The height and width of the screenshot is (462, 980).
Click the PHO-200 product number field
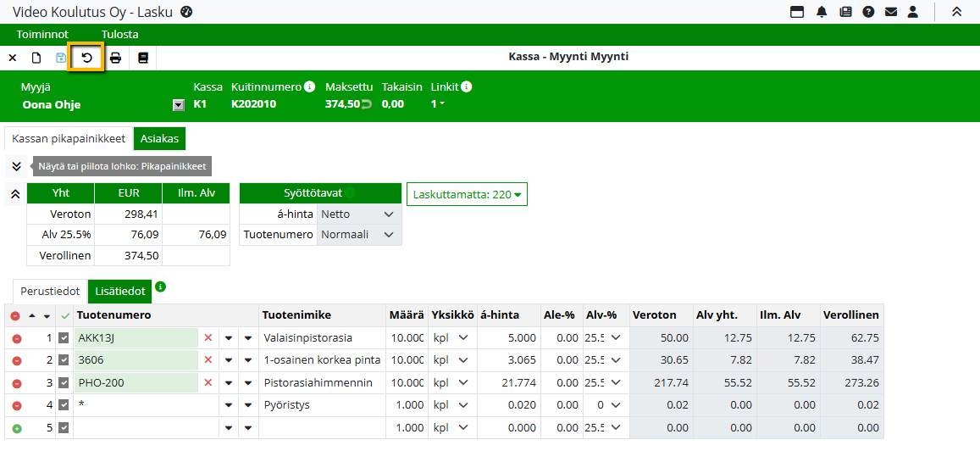coord(136,382)
